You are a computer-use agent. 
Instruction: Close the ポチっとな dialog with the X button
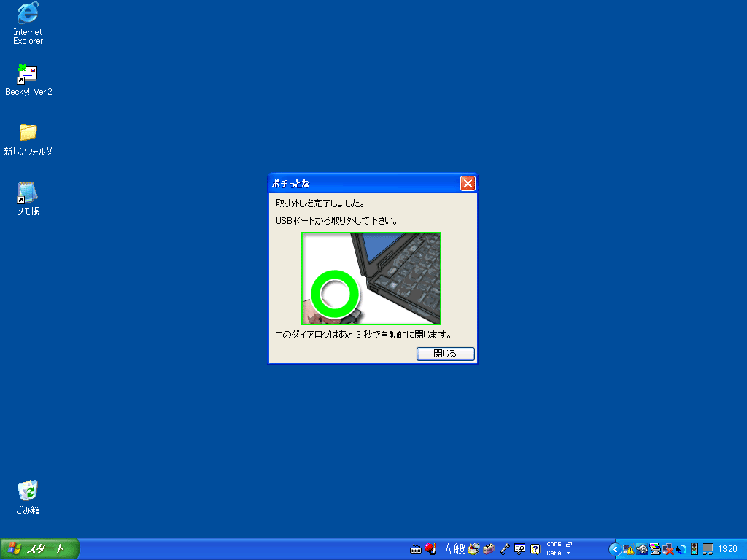tap(468, 184)
